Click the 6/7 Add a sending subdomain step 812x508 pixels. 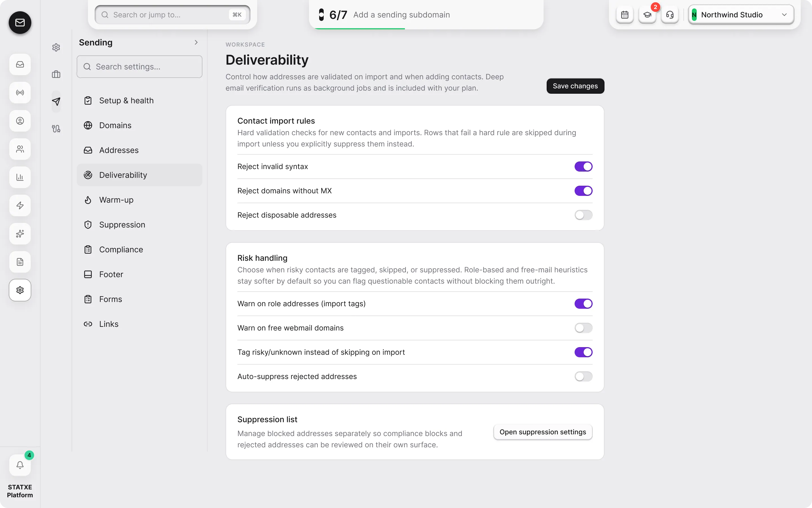426,15
